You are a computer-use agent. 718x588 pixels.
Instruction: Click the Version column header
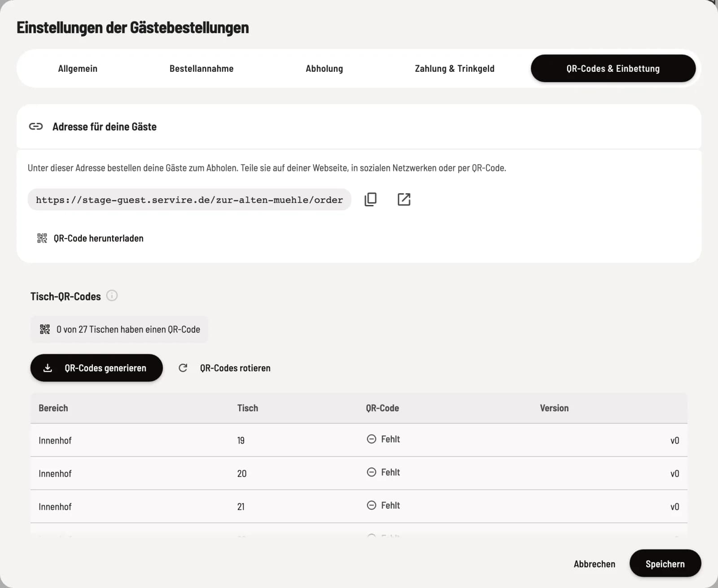(x=554, y=408)
